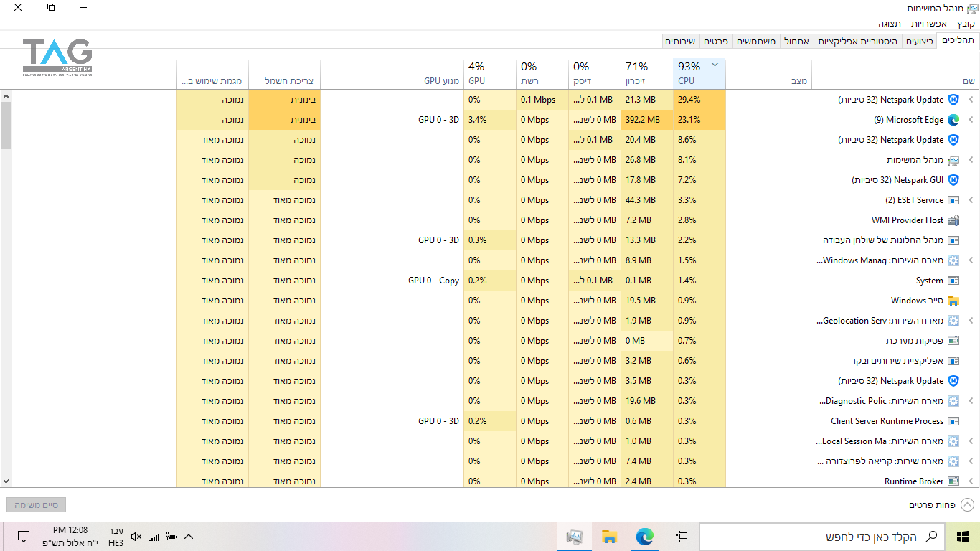
Task: Click the פסיקות מערכת process icon
Action: (x=953, y=341)
